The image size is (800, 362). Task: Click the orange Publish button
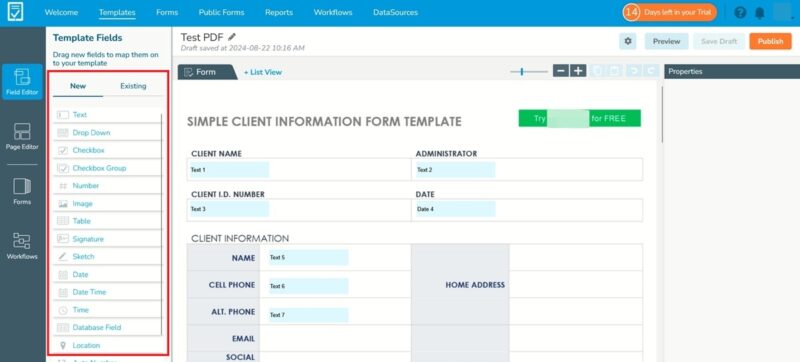coord(770,41)
